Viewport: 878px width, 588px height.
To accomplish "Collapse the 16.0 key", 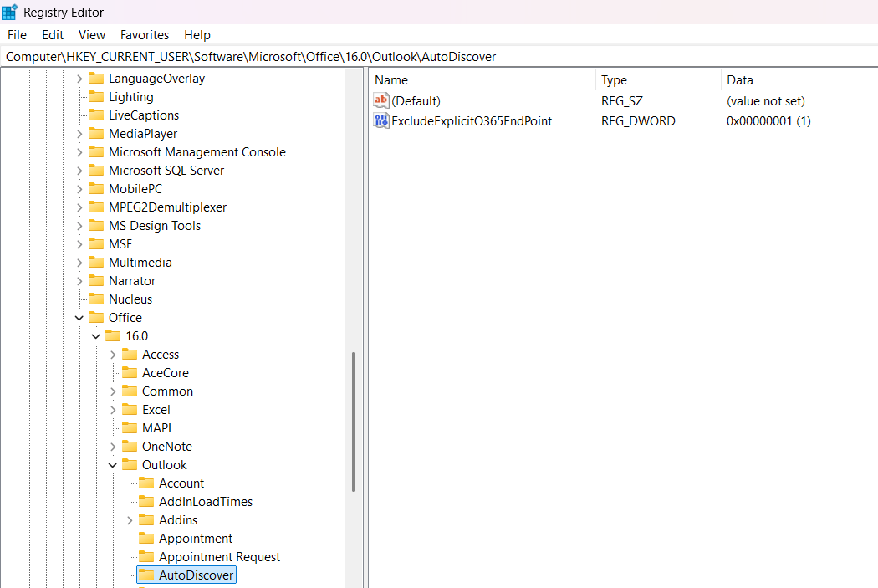I will click(96, 336).
